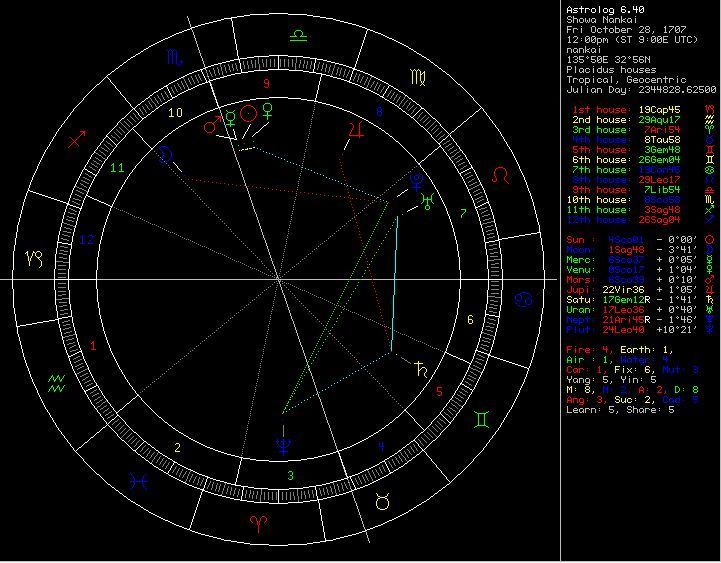Click the 'Moon: 1Sag48' planet row
Image resolution: width=721 pixels, height=563 pixels.
pos(641,250)
